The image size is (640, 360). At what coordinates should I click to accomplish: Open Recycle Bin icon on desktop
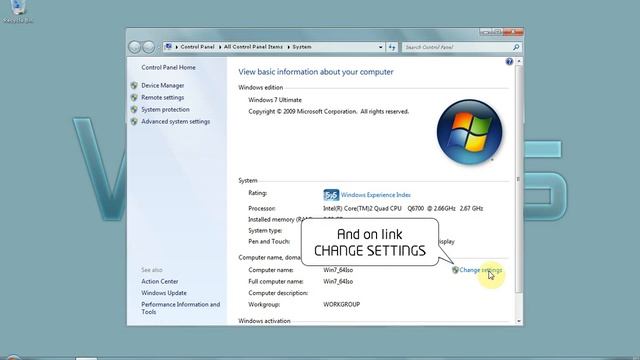(18, 11)
